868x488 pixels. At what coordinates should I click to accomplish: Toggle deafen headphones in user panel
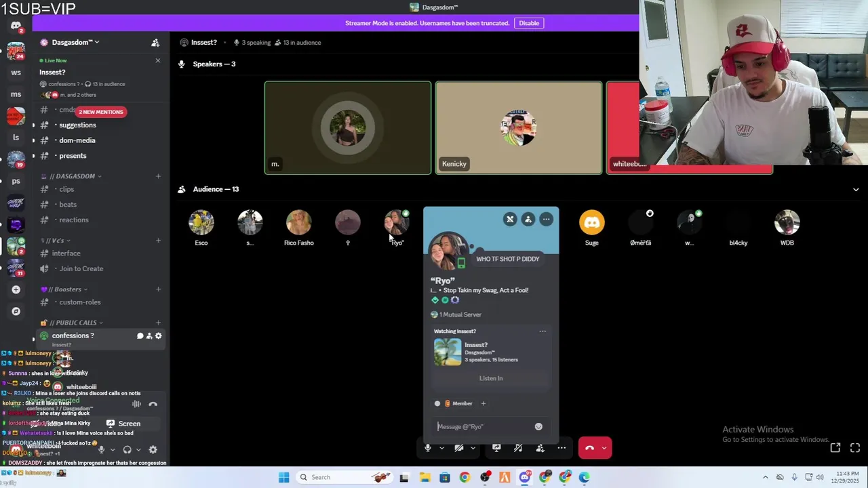(127, 449)
